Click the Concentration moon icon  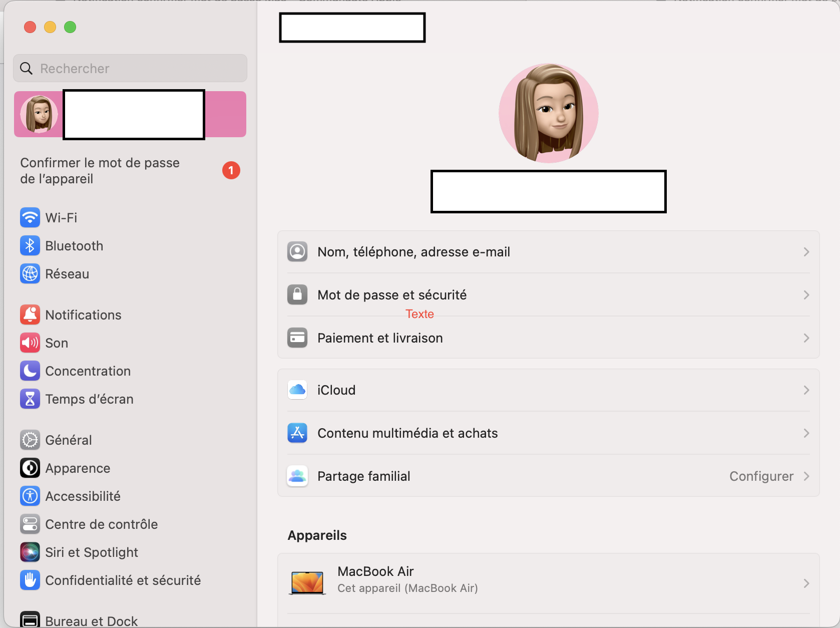pyautogui.click(x=30, y=371)
